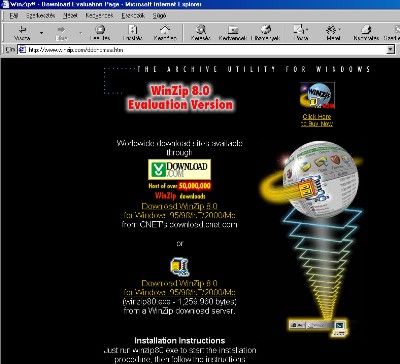This screenshot has width=400, height=364.
Task: Open the address bar dropdown arrow
Action: pyautogui.click(x=390, y=50)
